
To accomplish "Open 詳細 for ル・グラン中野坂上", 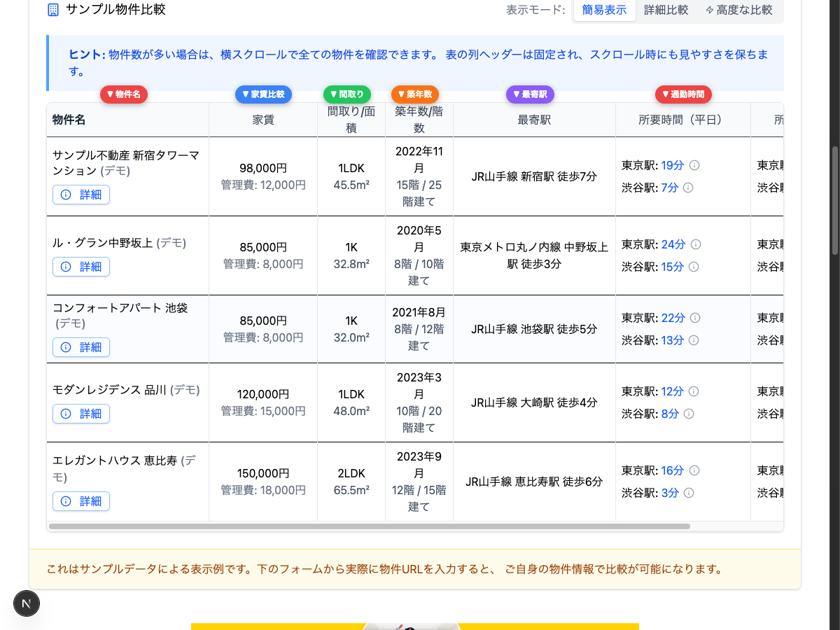I will point(81,267).
